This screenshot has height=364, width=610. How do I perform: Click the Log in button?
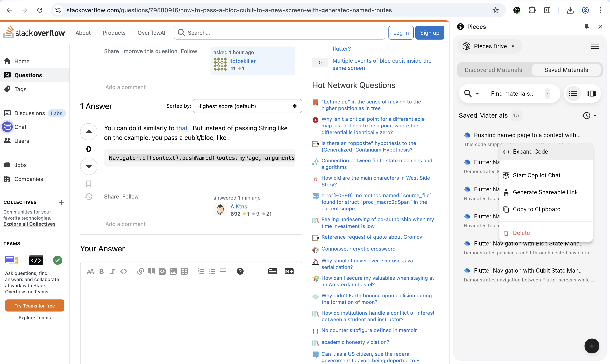pos(401,33)
